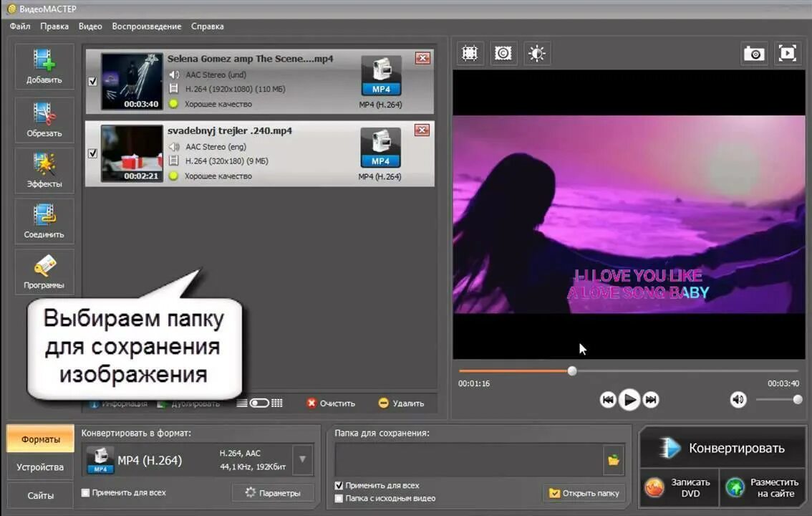Toggle Применить для всех under save folder
Screen dimensions: 812x516
click(x=339, y=485)
